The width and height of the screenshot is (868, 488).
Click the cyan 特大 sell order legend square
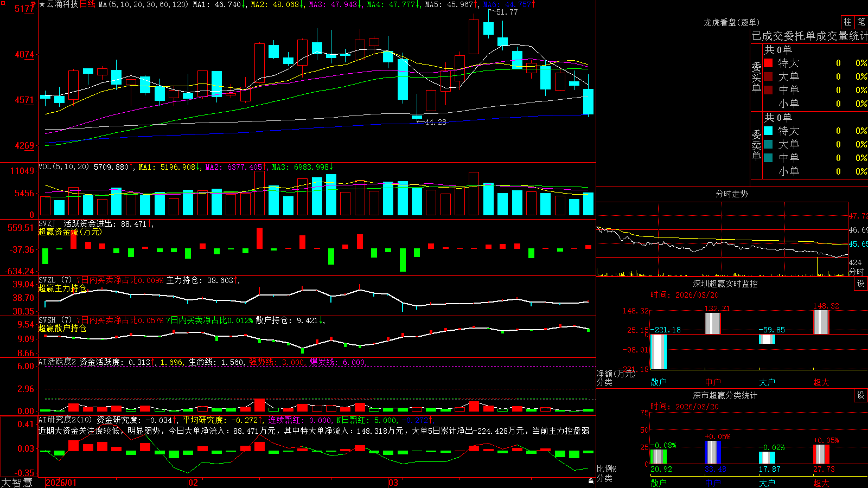768,131
